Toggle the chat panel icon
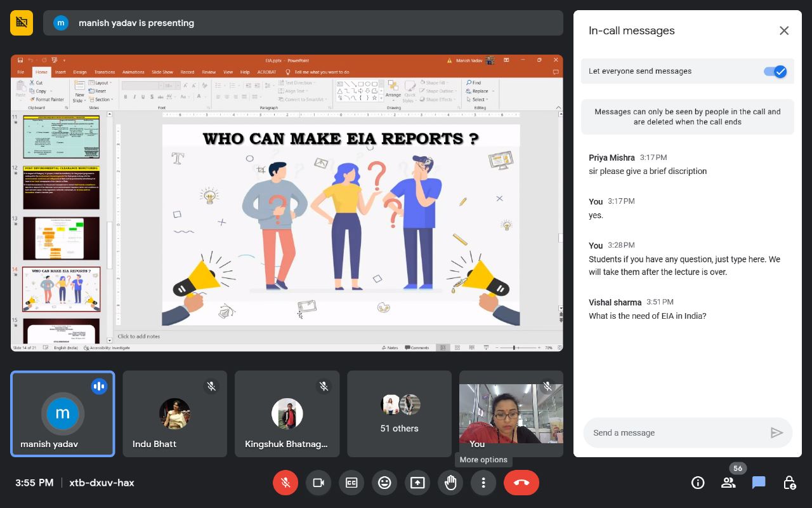Image resolution: width=812 pixels, height=508 pixels. [x=759, y=483]
